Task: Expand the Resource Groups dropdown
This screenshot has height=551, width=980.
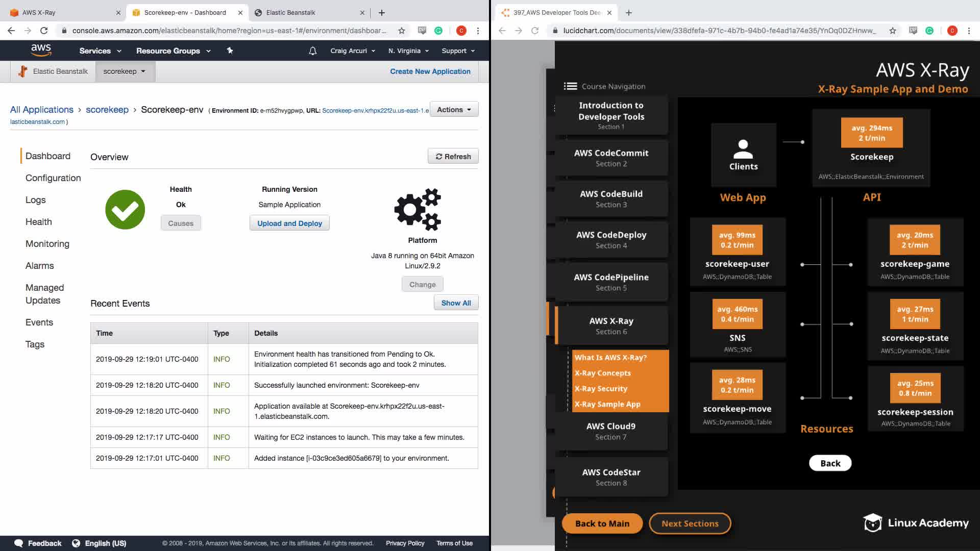Action: click(x=173, y=51)
